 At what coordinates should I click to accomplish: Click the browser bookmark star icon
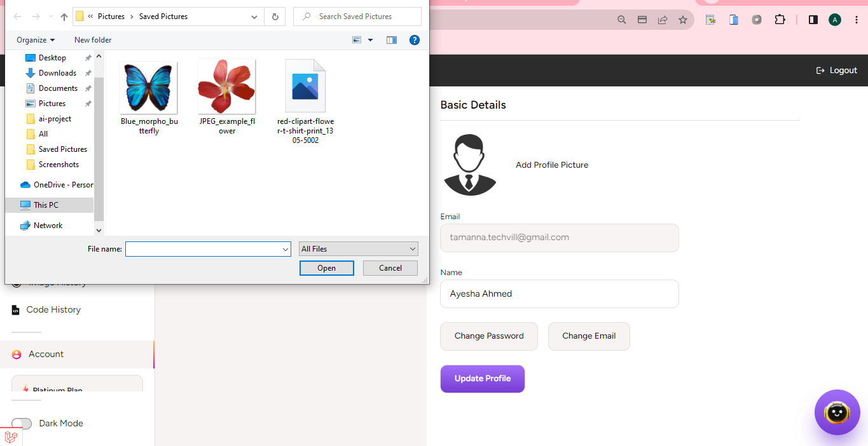(683, 20)
